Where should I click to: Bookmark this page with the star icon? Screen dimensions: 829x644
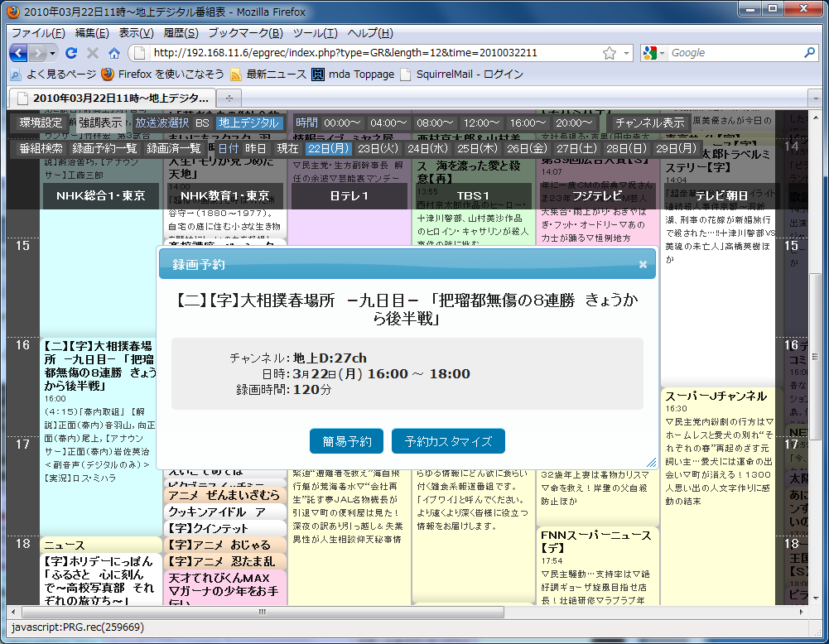[610, 53]
